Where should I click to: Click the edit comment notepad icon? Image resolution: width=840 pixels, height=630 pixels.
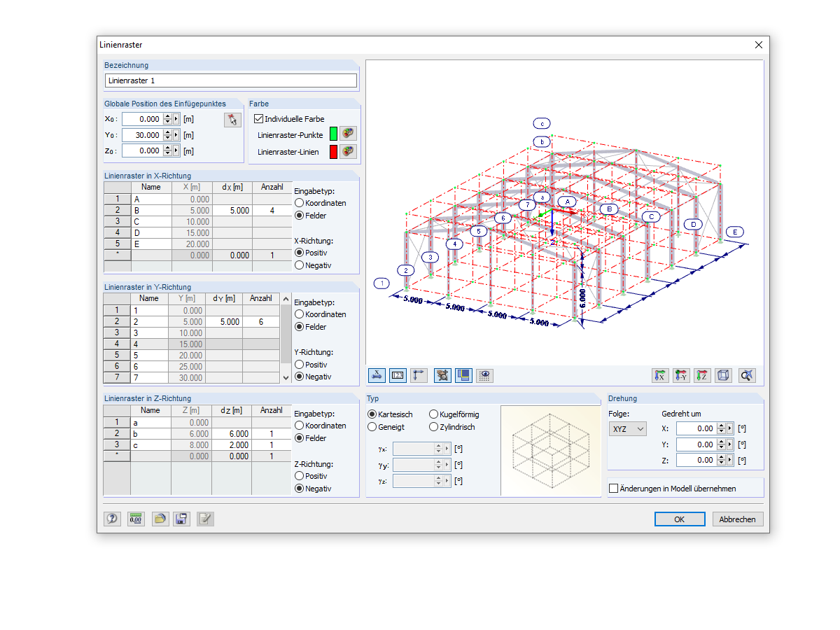205,519
